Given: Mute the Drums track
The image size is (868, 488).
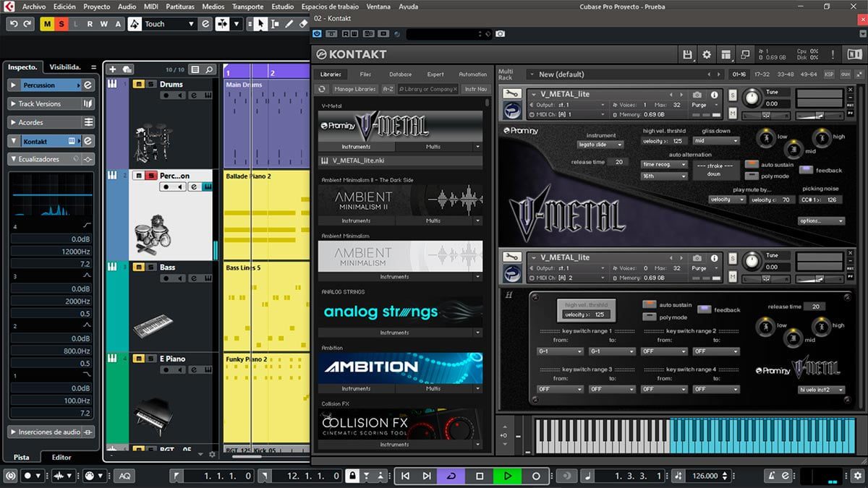Looking at the screenshot, I should coord(139,84).
